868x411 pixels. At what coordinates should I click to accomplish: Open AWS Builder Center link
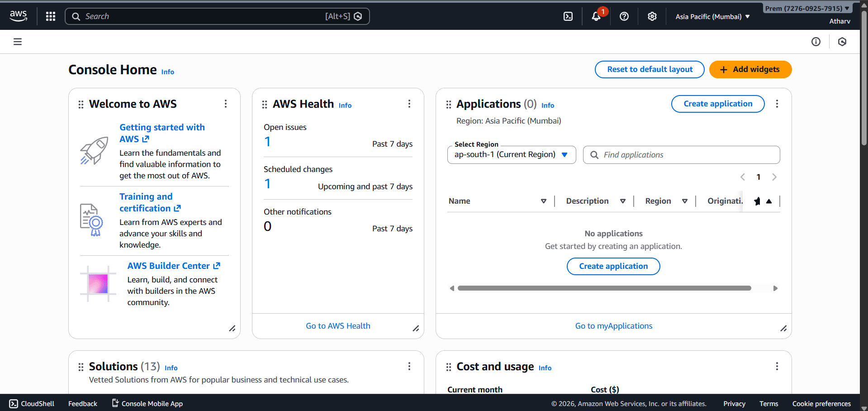click(174, 266)
